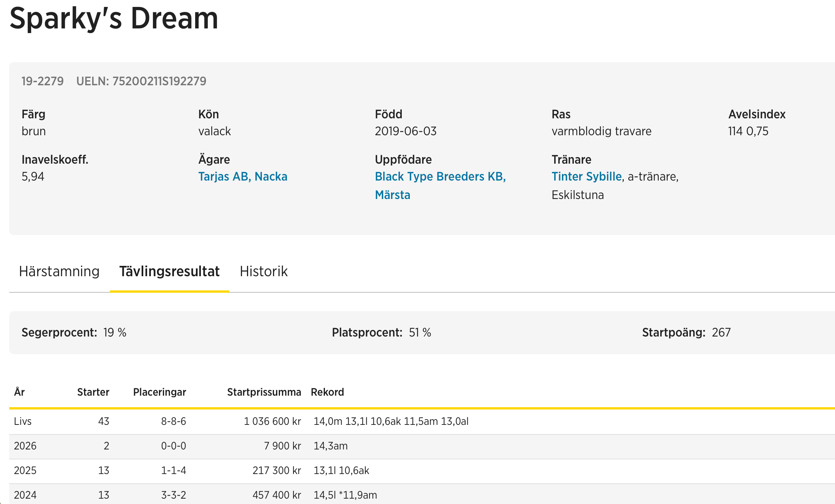Select the 2024 results row
The image size is (835, 504).
pyautogui.click(x=25, y=495)
